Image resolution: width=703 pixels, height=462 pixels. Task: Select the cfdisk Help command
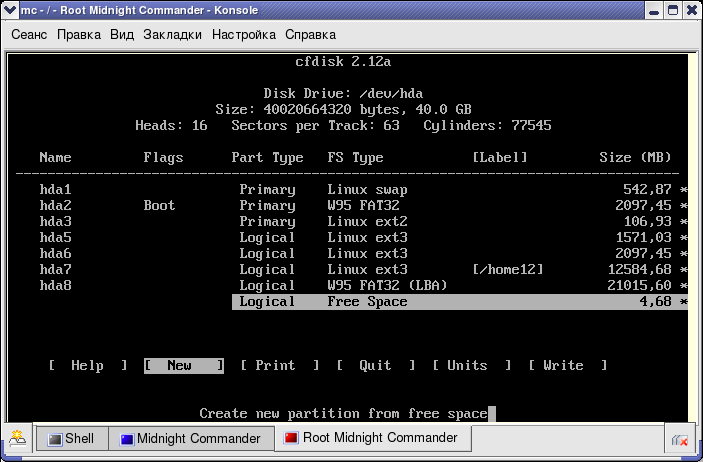(88, 366)
